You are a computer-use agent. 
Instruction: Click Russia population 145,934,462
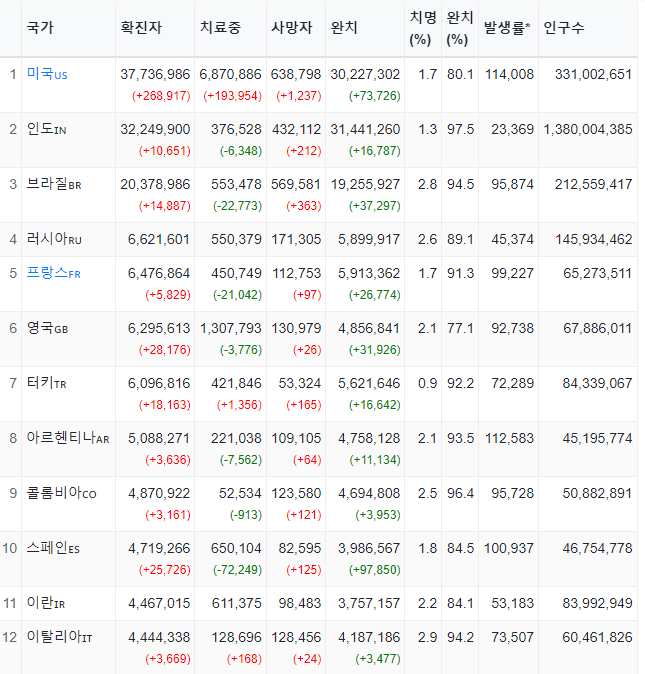[593, 239]
